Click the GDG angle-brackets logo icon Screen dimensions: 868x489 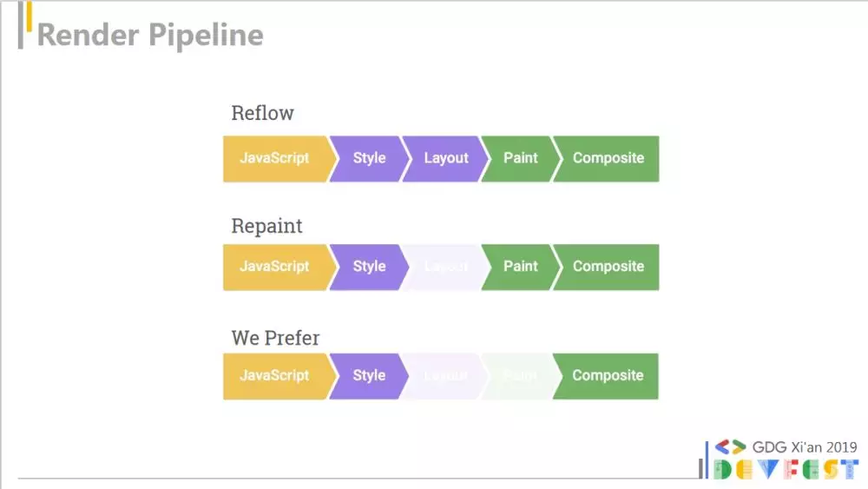730,446
